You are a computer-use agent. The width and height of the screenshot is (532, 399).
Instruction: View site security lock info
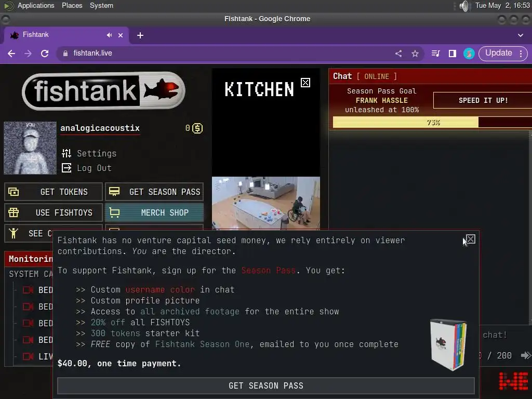65,54
